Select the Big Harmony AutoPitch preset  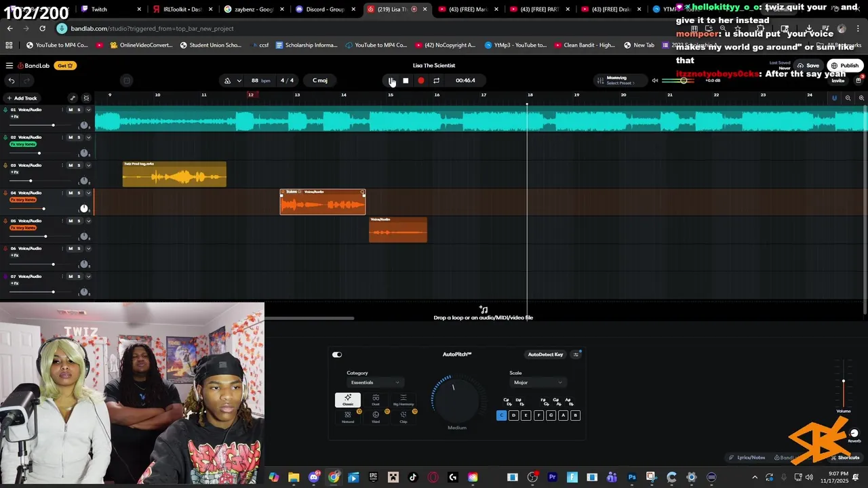point(403,400)
